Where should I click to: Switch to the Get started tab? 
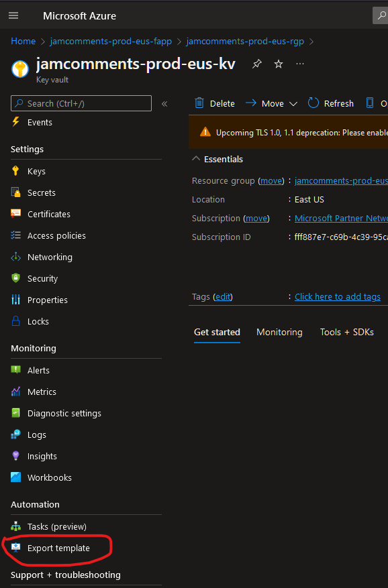click(217, 333)
